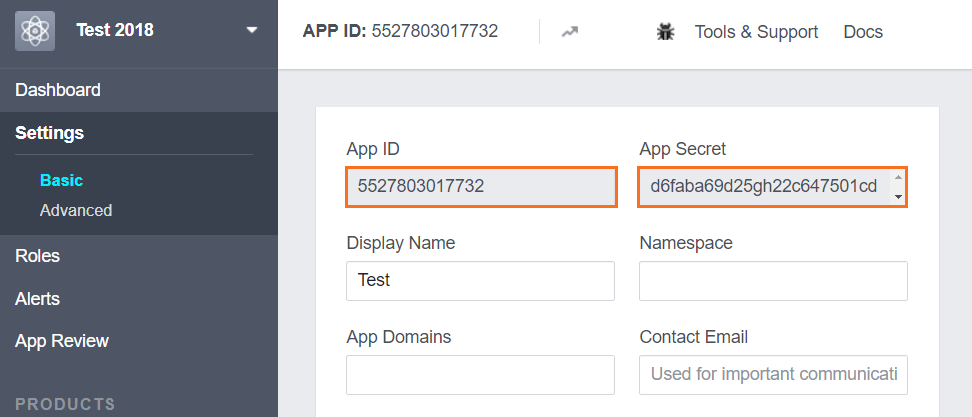The width and height of the screenshot is (972, 417).
Task: Click the Display Name field containing Test
Action: (480, 281)
